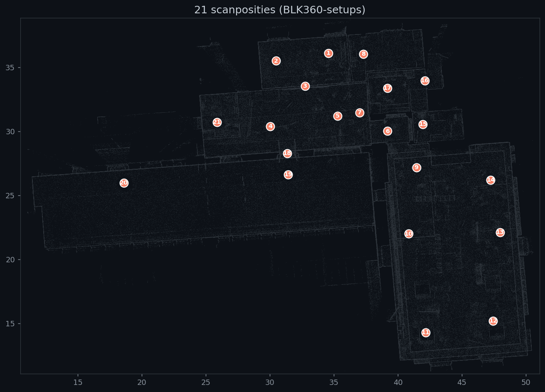Screen dimensions: 545x392
Task: Select scan position marker 4
Action: point(270,126)
